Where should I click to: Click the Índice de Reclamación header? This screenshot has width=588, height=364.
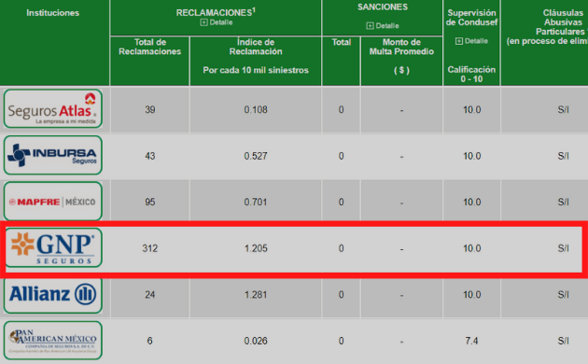256,47
